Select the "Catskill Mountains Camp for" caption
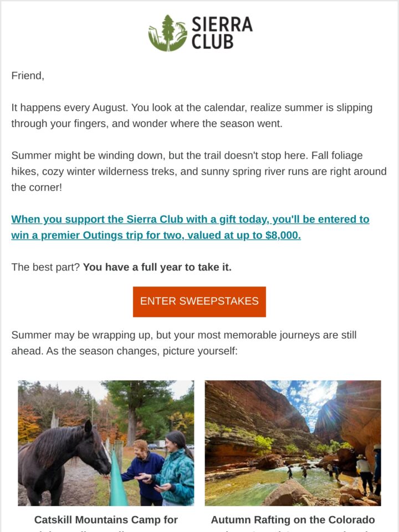This screenshot has width=399, height=532. [x=106, y=519]
